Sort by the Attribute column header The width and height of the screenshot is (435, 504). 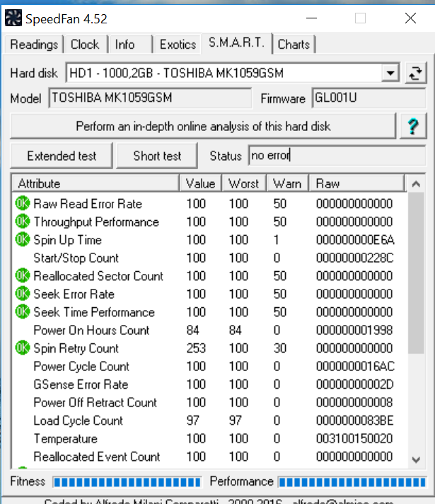[95, 184]
